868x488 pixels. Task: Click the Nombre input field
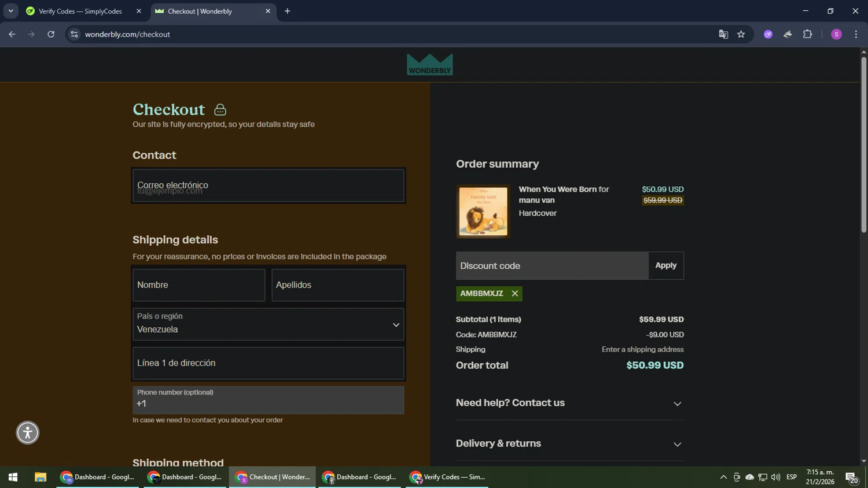[x=198, y=285]
